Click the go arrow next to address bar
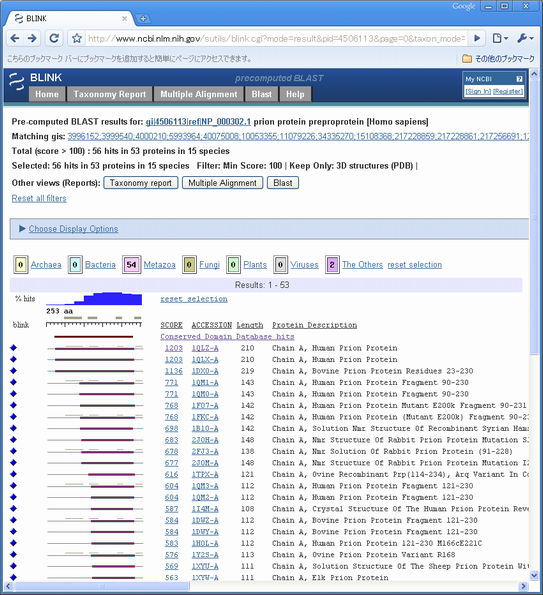 (x=477, y=38)
